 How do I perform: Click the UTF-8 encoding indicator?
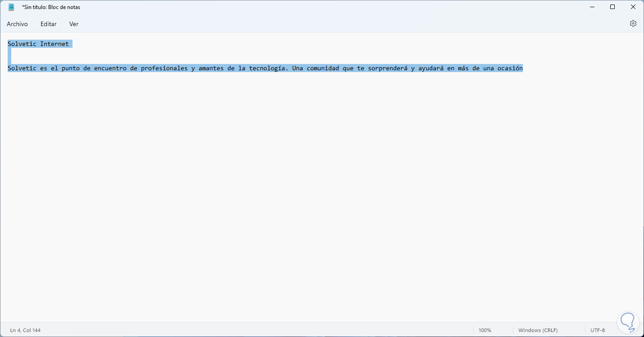point(598,330)
